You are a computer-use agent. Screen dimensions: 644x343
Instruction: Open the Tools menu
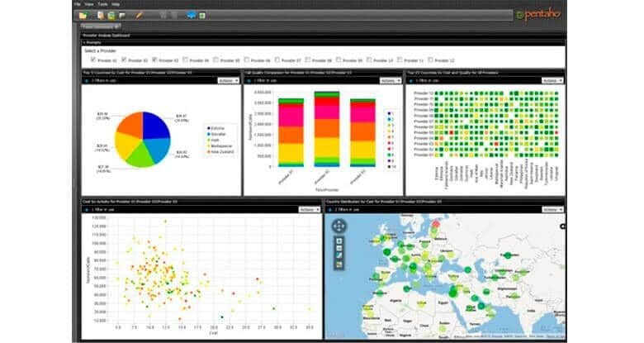[102, 4]
